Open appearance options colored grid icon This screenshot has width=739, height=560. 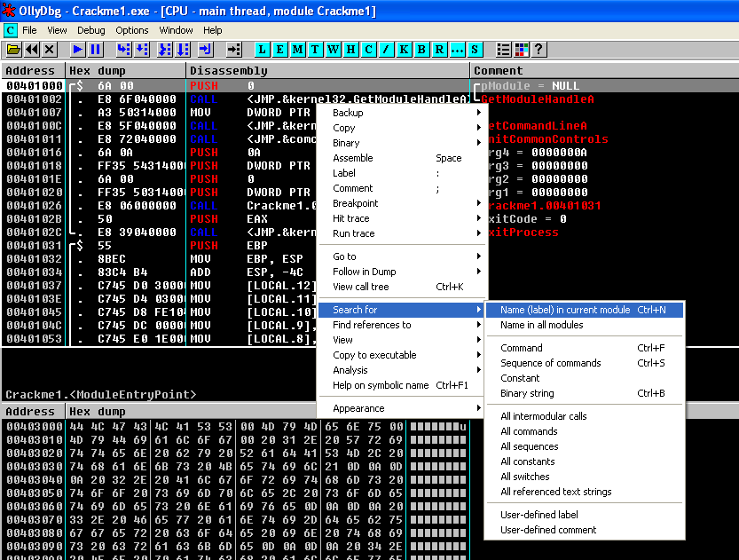click(522, 50)
